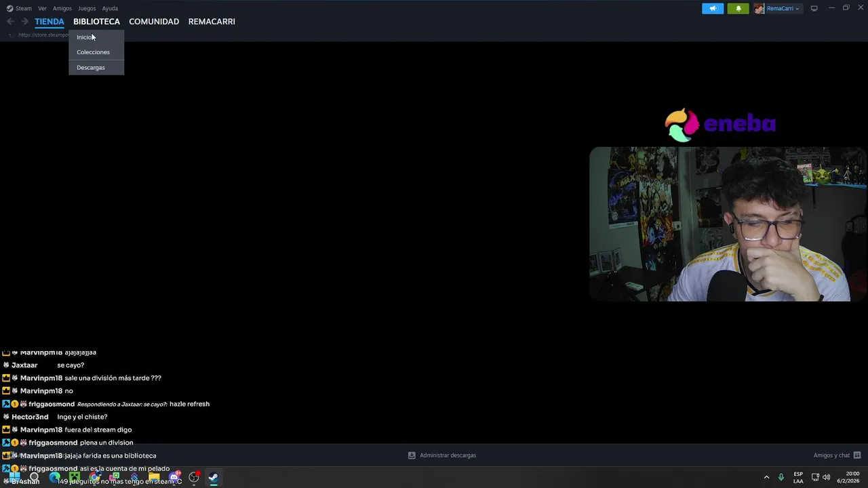
Task: Click the Windows Start button
Action: click(14, 477)
